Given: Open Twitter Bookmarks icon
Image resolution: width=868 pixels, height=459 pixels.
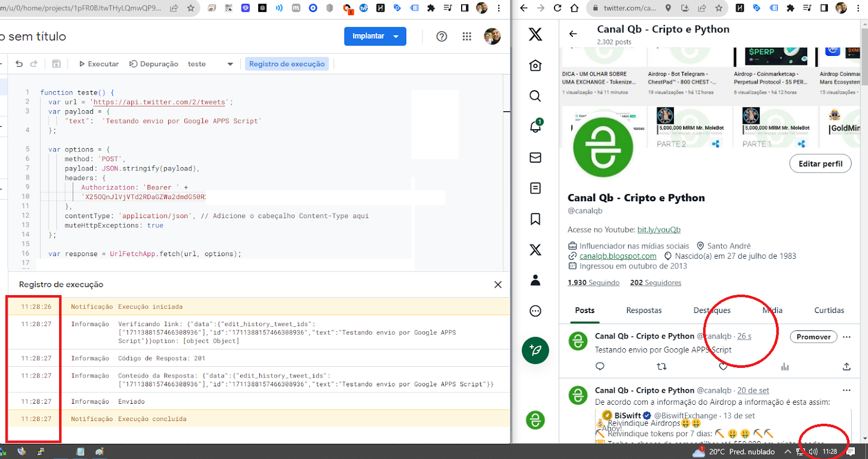Looking at the screenshot, I should point(535,219).
